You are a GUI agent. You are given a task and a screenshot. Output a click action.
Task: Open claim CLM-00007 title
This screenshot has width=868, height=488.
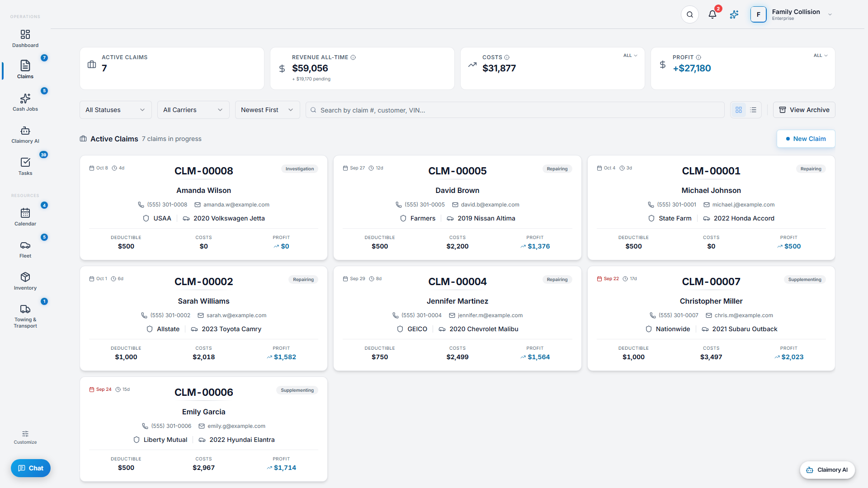(x=711, y=282)
